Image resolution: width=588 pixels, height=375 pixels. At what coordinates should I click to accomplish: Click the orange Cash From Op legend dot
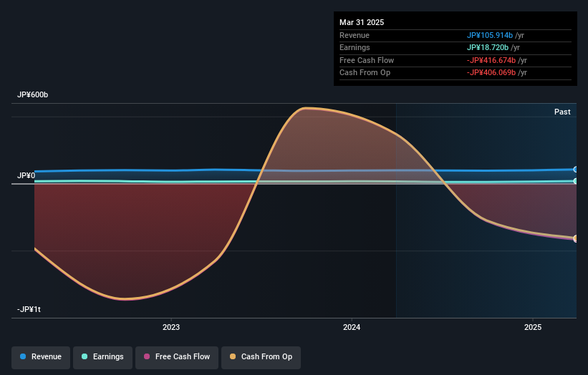coord(233,356)
